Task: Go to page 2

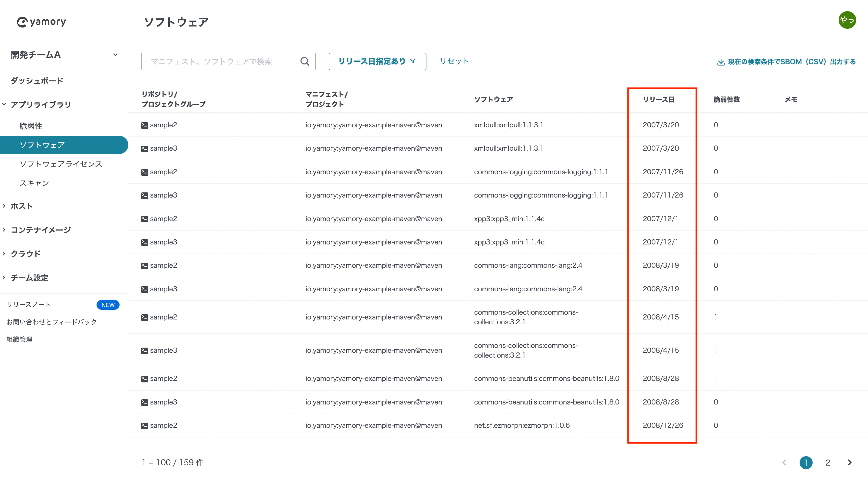Action: pos(827,463)
